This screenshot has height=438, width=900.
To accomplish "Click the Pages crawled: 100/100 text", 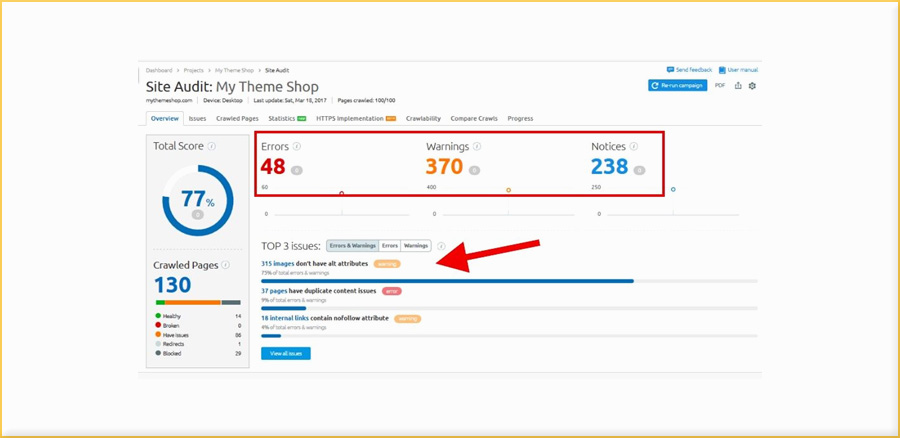I will (x=367, y=100).
